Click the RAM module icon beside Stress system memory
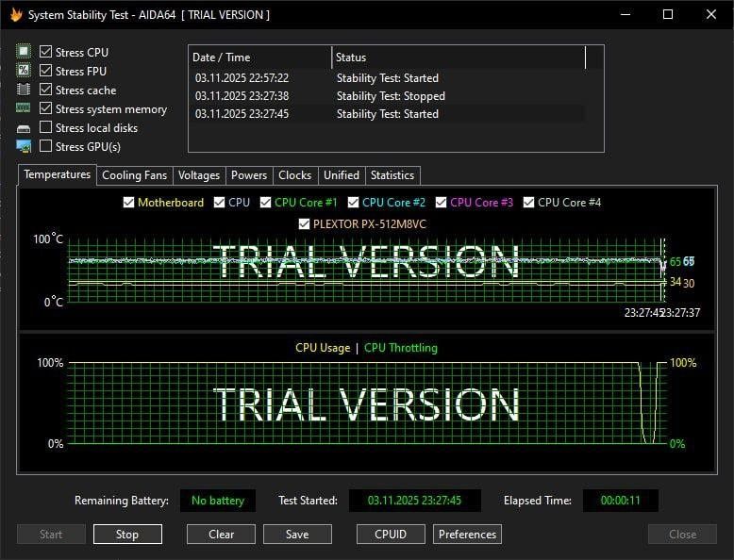Image resolution: width=734 pixels, height=560 pixels. 24,108
